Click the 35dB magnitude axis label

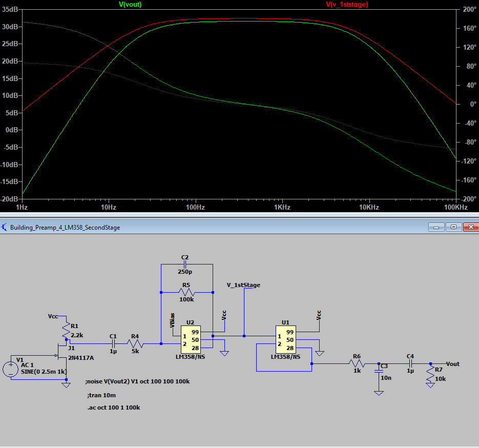[10, 9]
